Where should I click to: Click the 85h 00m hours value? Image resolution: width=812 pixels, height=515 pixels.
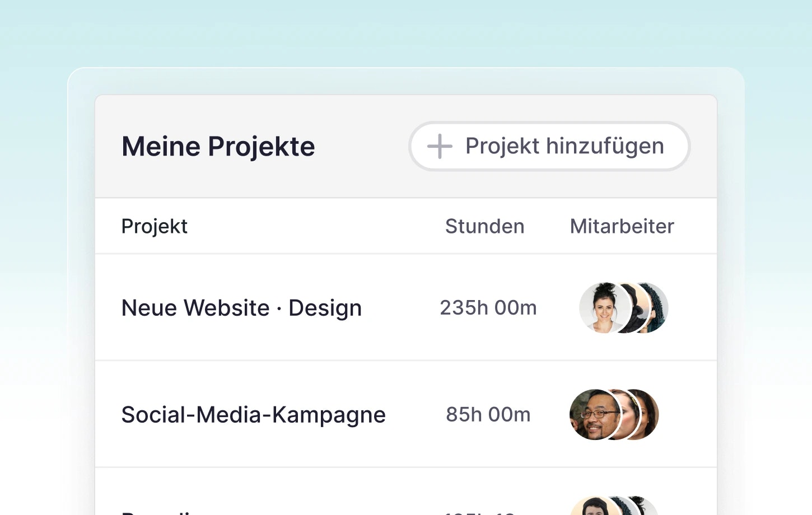click(488, 415)
